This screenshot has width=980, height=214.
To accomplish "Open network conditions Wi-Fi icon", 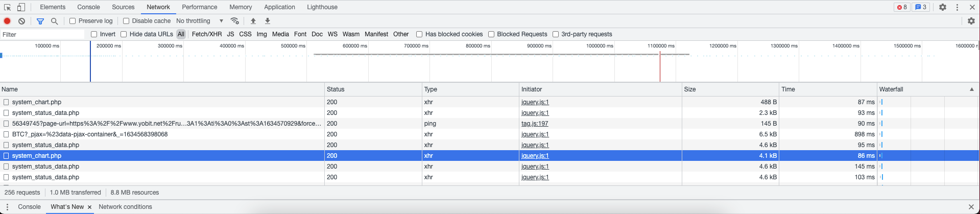I will coord(235,21).
